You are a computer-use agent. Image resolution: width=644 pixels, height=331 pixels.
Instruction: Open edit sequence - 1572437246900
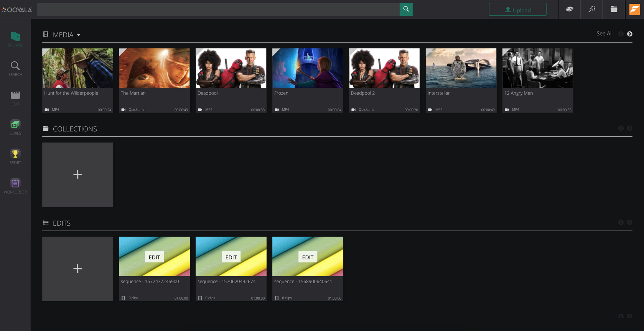coord(154,257)
